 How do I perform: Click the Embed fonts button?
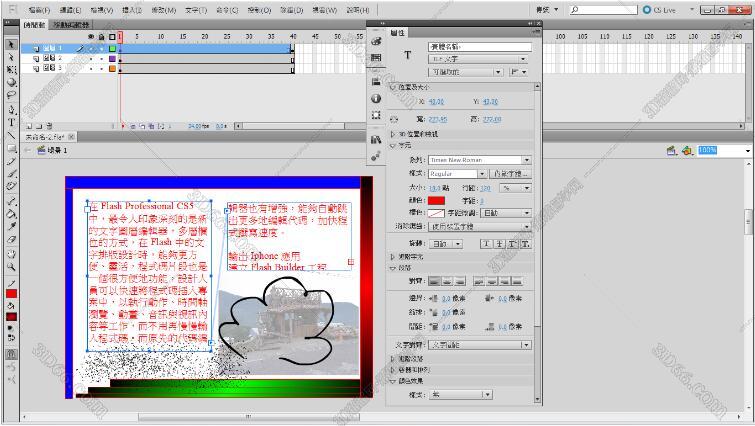[x=511, y=174]
